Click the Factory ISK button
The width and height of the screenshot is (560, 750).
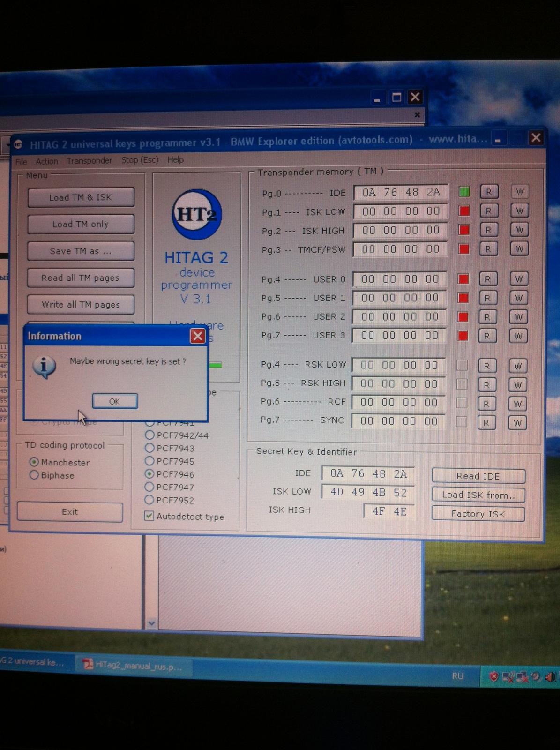coord(478,514)
